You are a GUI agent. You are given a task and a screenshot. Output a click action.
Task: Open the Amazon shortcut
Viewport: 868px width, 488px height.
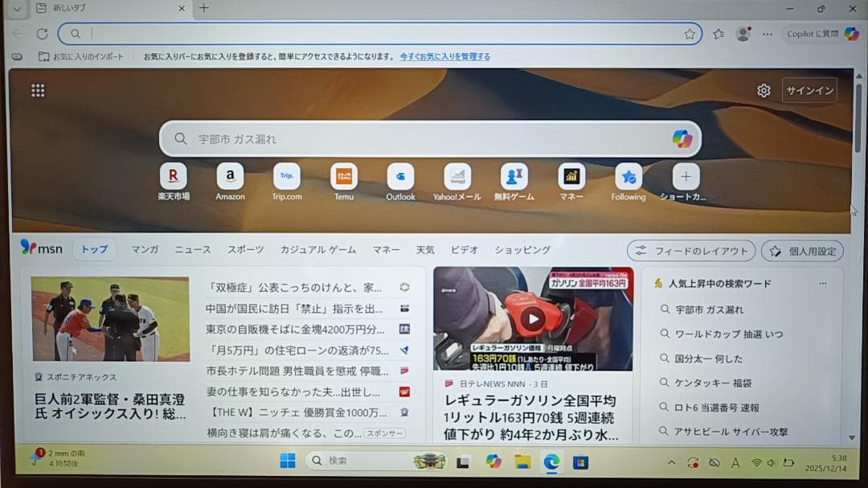(230, 176)
